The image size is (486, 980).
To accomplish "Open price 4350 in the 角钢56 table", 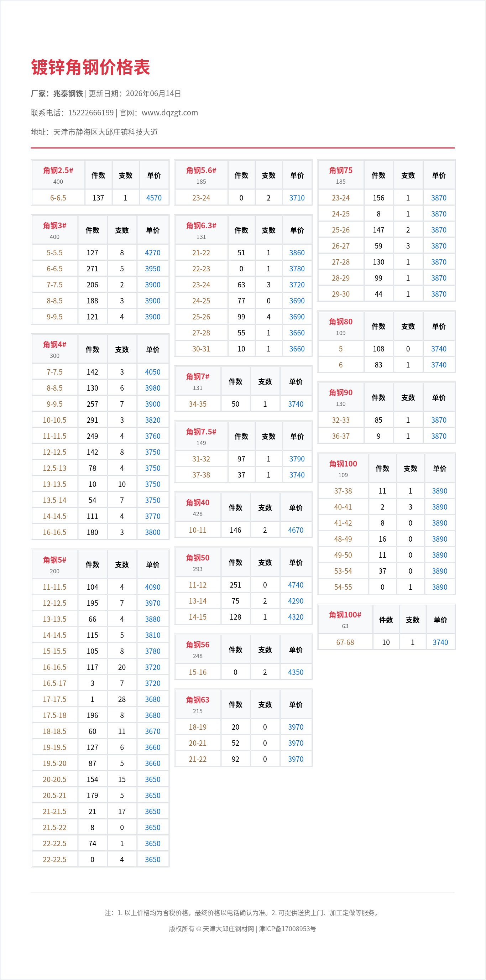I will pos(296,672).
